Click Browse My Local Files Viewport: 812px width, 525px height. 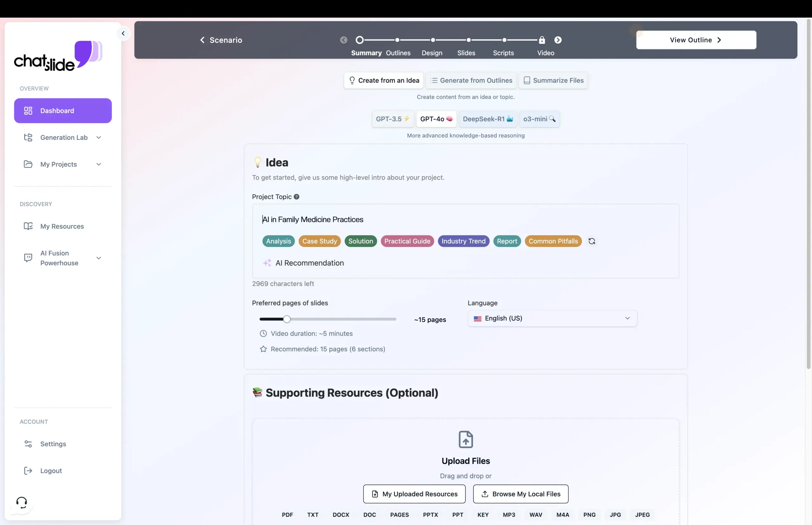coord(521,494)
